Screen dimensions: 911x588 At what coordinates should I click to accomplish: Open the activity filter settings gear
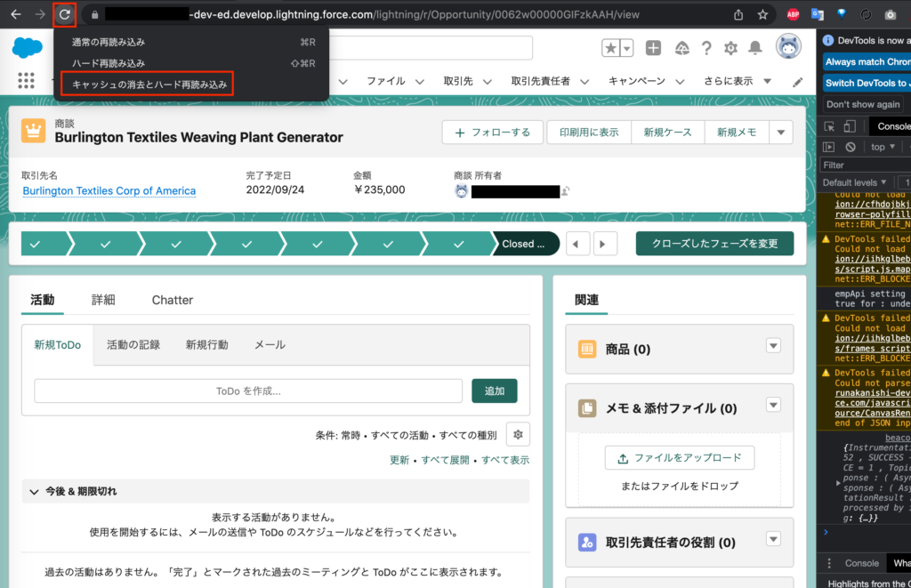tap(517, 434)
